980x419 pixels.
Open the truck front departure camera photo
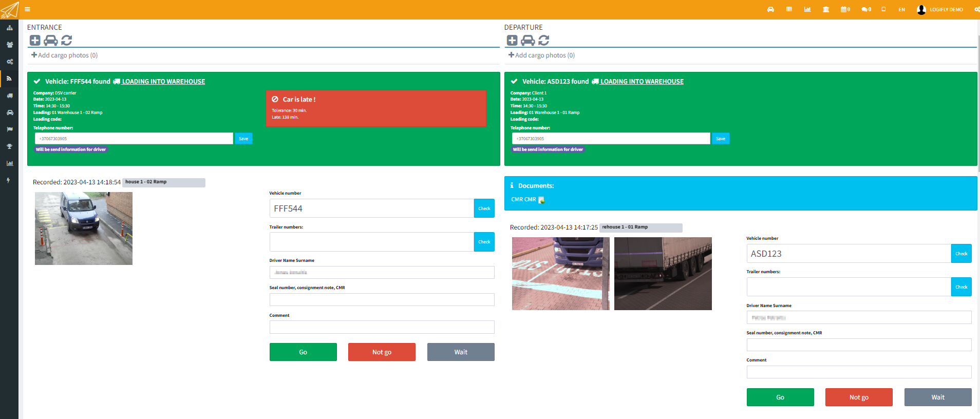point(561,274)
